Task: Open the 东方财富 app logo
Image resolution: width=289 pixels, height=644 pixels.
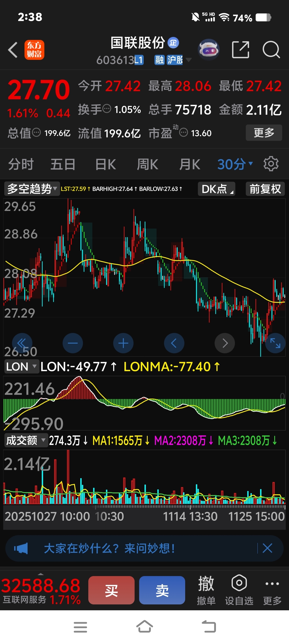Action: click(x=34, y=50)
